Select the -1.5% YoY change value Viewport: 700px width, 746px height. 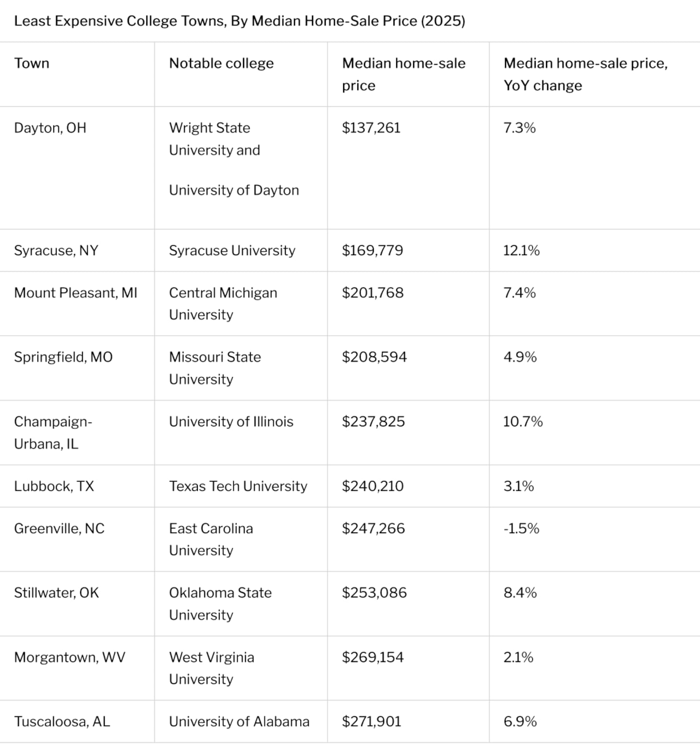click(x=521, y=528)
